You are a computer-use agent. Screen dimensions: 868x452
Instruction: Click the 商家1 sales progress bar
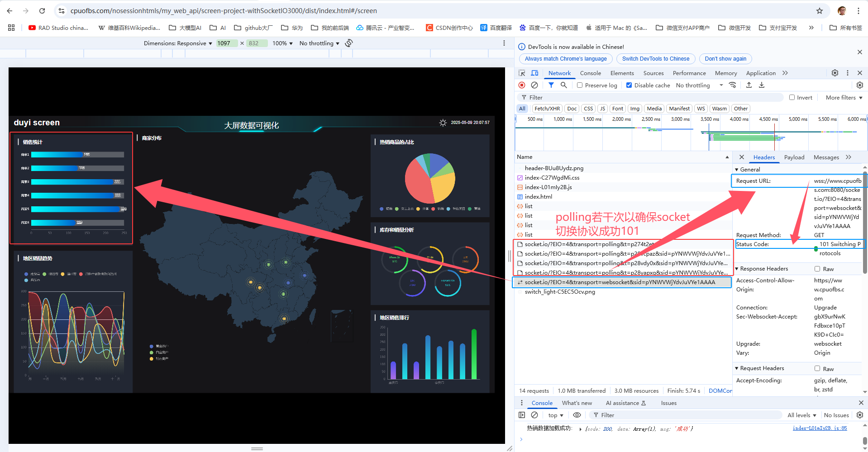coord(77,155)
